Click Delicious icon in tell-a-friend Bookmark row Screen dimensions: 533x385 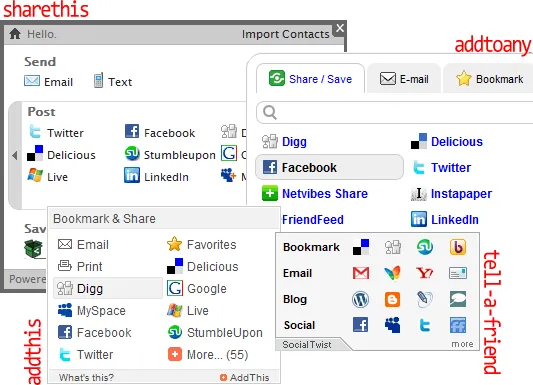tap(361, 247)
